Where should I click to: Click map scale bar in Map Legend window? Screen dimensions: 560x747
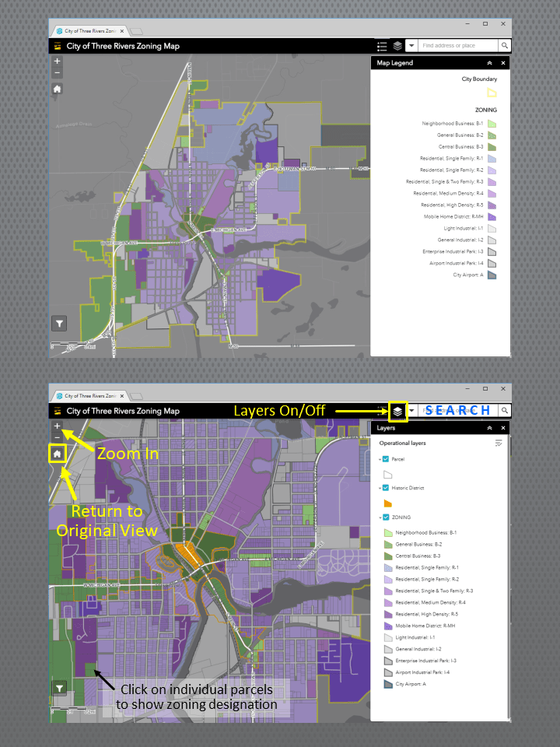(73, 345)
